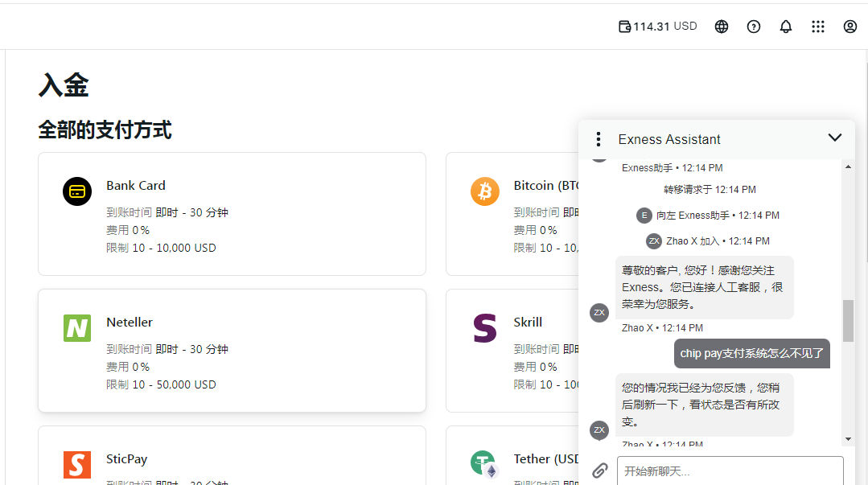Click the chat scrollbar up arrow

[848, 166]
